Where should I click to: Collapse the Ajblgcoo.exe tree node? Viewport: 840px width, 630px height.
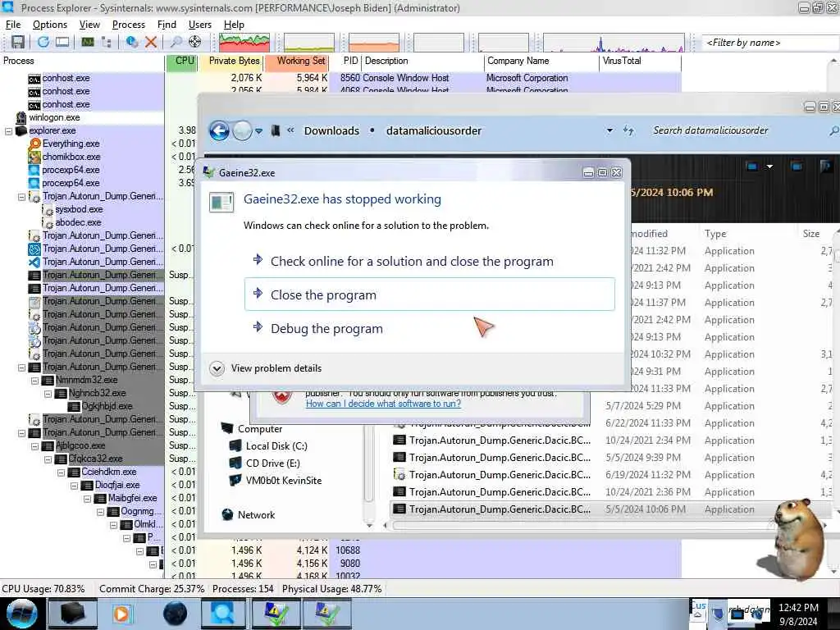[34, 446]
